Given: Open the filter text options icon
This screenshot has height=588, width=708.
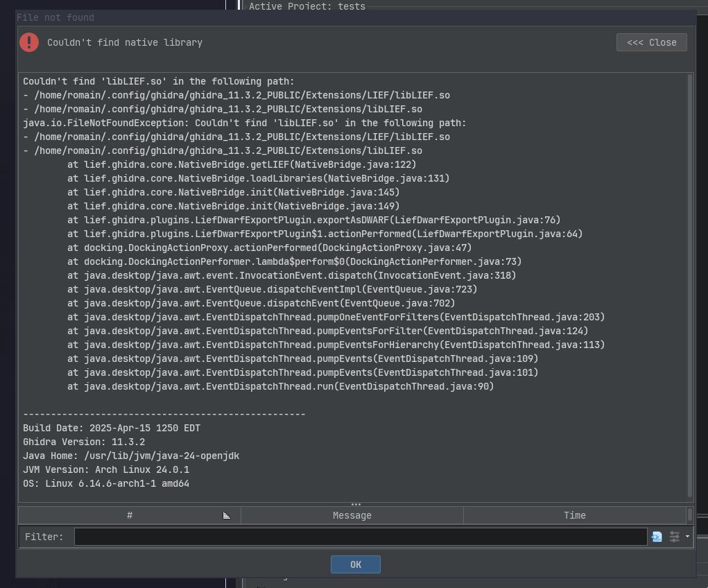Looking at the screenshot, I should tap(657, 537).
